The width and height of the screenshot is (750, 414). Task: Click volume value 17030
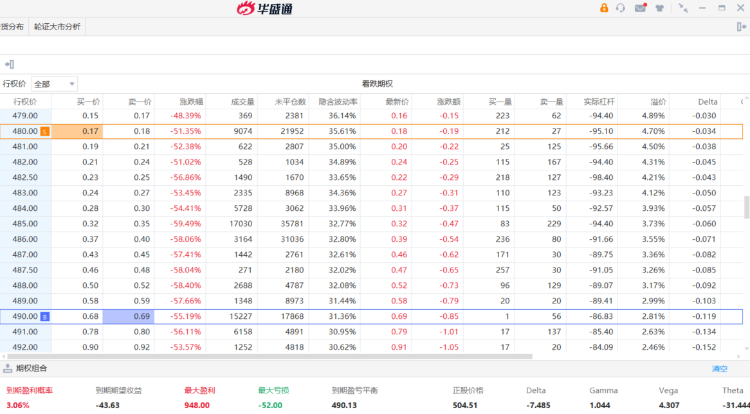[x=241, y=224]
